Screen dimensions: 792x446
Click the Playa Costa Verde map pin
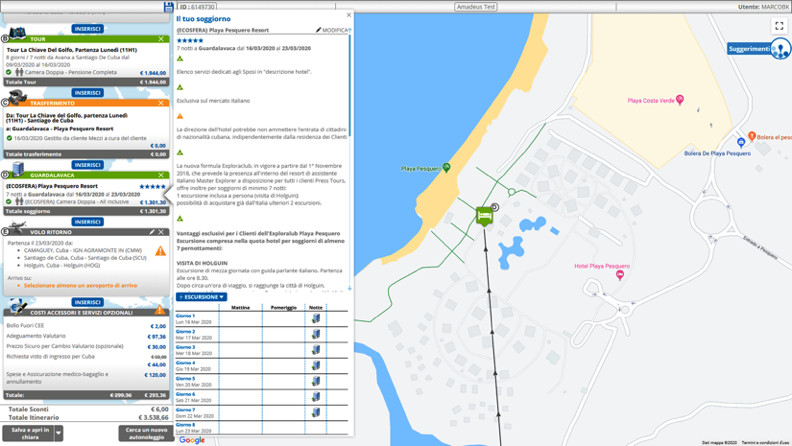tap(680, 100)
